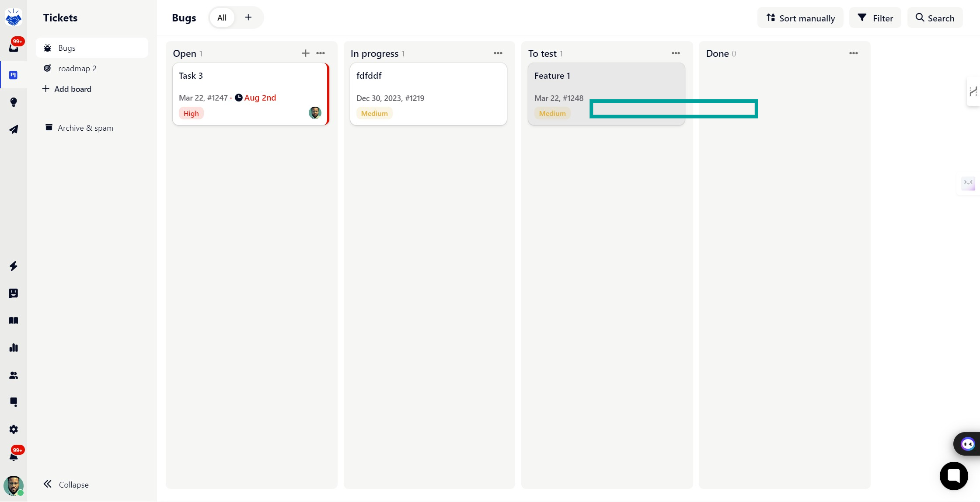Open the In progress column options menu
Screen dimensions: 980x502
[x=498, y=53]
